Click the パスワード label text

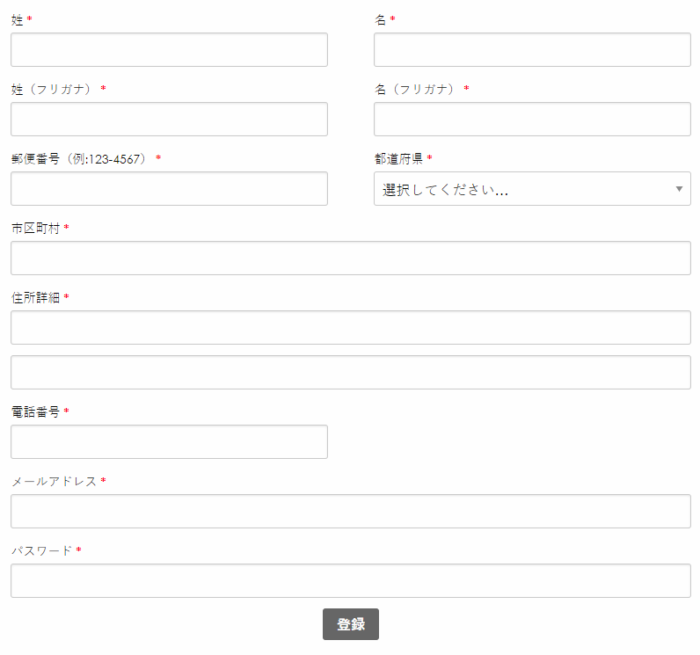point(41,550)
